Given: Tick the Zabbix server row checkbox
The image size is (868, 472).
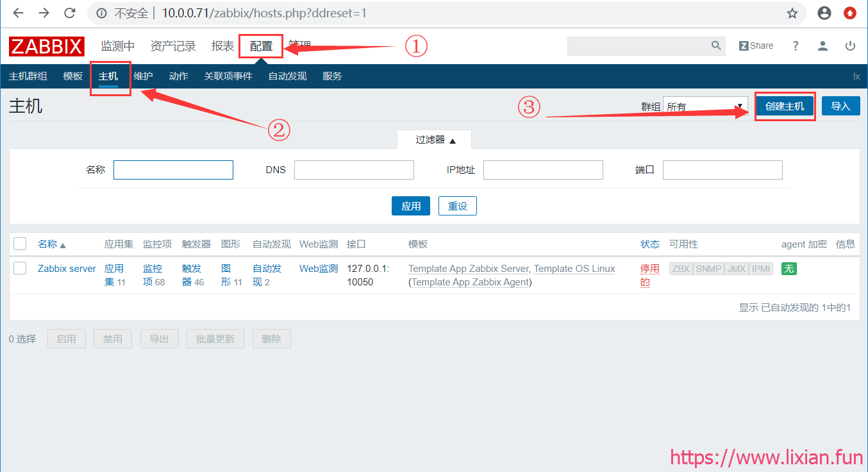Looking at the screenshot, I should pyautogui.click(x=20, y=268).
